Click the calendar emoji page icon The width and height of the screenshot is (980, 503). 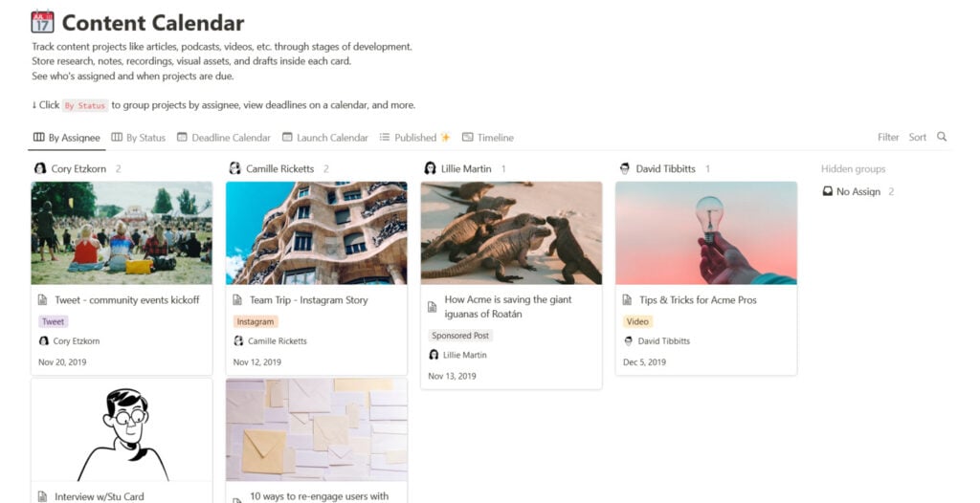pos(42,21)
